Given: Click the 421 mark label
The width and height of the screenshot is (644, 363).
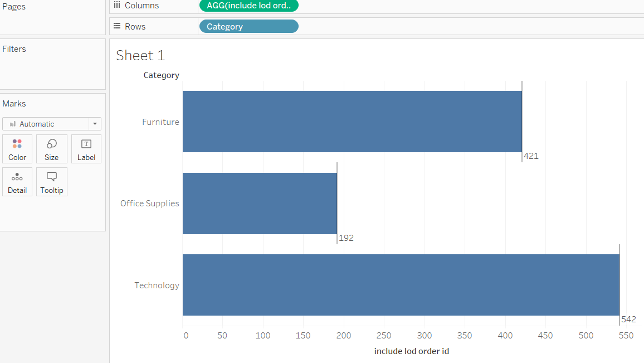Looking at the screenshot, I should tap(531, 156).
